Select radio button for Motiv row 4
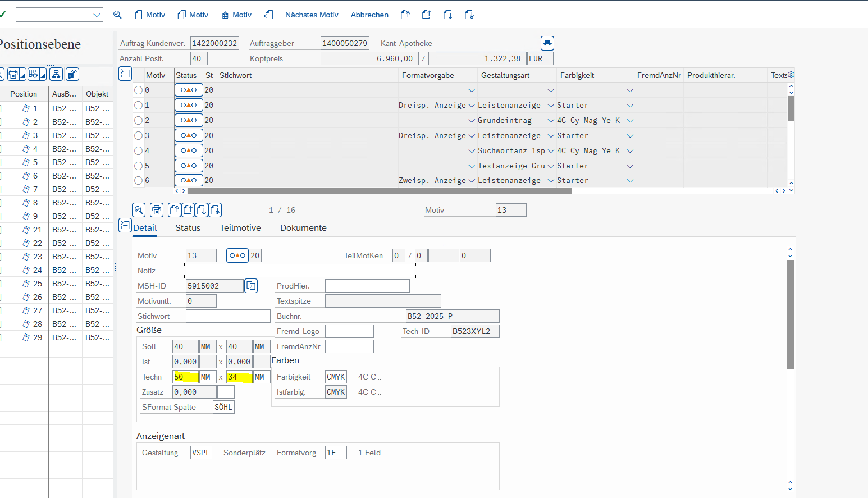The image size is (868, 498). click(x=138, y=150)
